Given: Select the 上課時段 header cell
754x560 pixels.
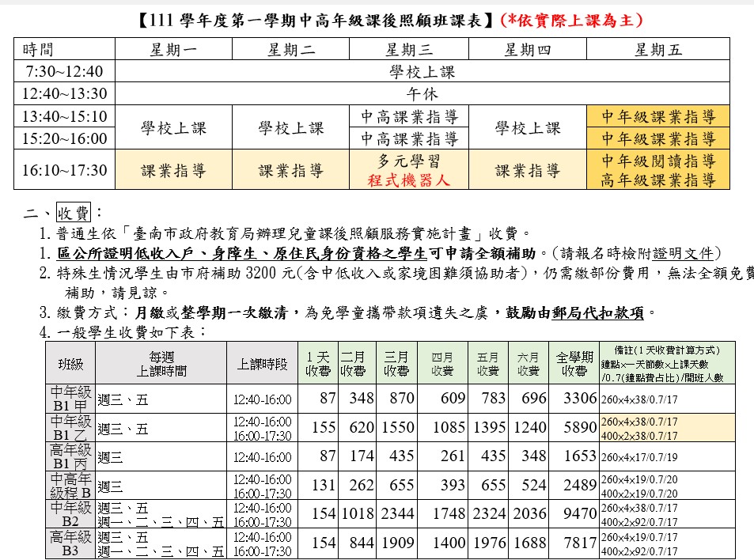Looking at the screenshot, I should tap(262, 363).
